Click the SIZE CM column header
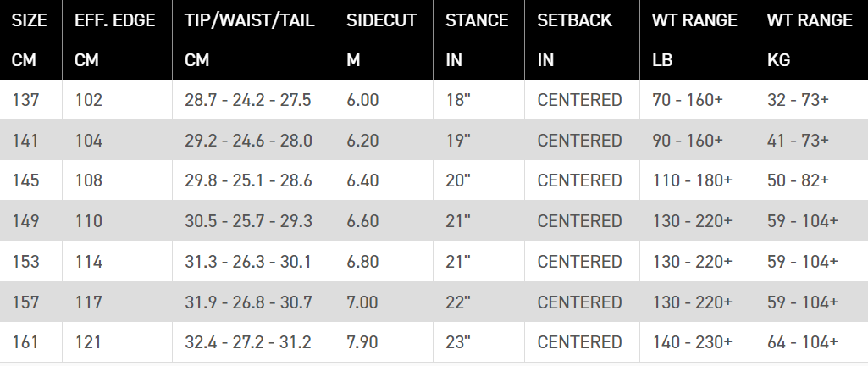Screen dimensions: 868x366 [x=31, y=40]
